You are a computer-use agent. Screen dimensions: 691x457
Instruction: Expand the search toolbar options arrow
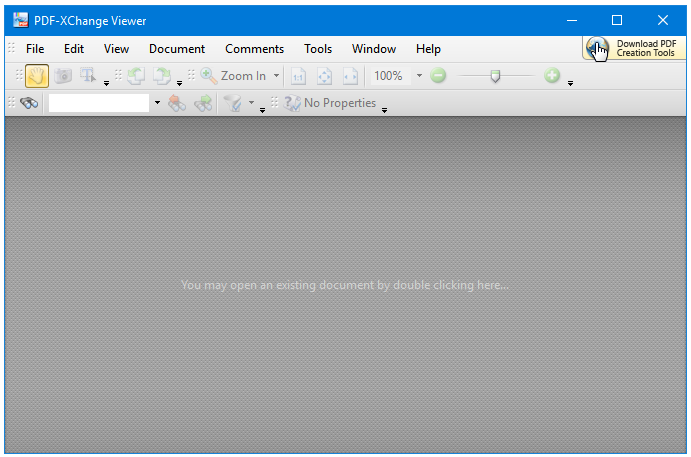click(x=262, y=110)
